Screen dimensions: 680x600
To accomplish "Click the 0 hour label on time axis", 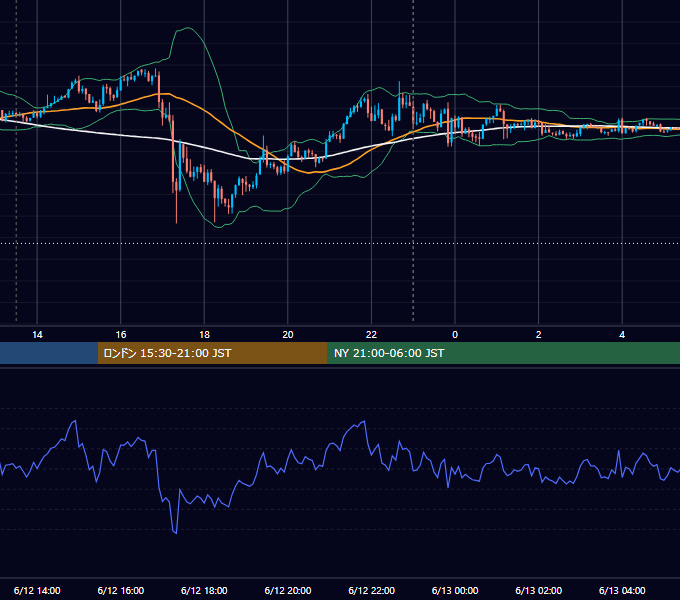I will click(455, 335).
